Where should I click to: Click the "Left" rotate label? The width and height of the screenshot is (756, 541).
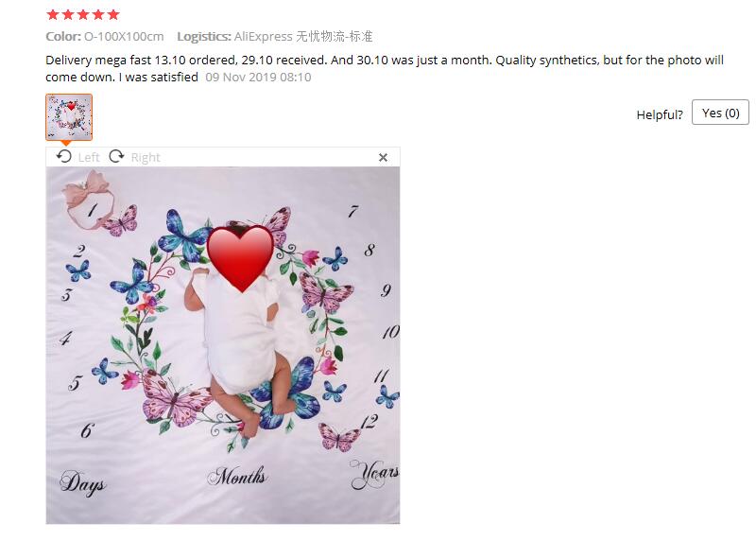click(x=89, y=157)
